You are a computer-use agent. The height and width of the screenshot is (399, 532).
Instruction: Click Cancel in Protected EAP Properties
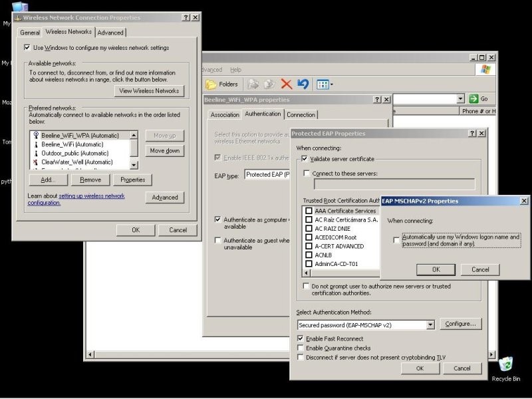[462, 368]
